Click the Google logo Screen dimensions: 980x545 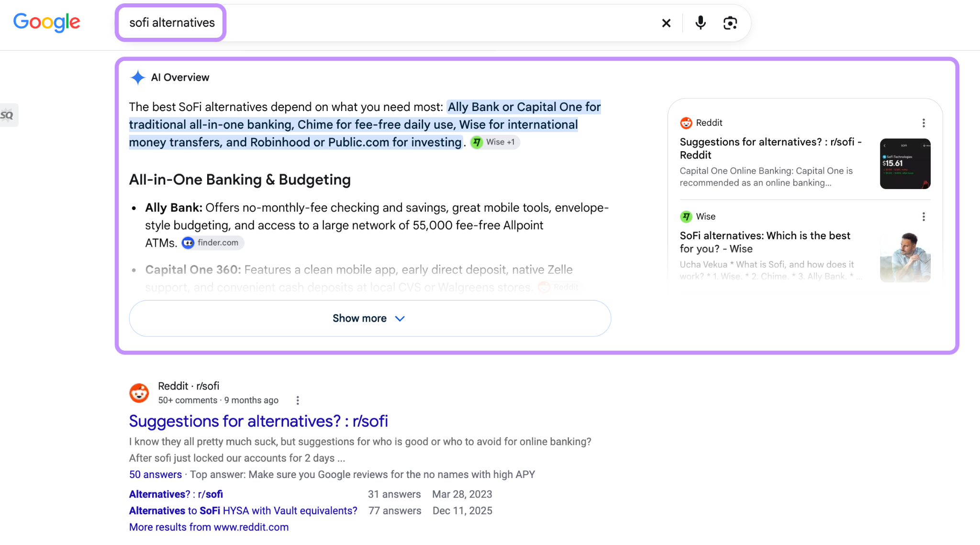pos(46,22)
